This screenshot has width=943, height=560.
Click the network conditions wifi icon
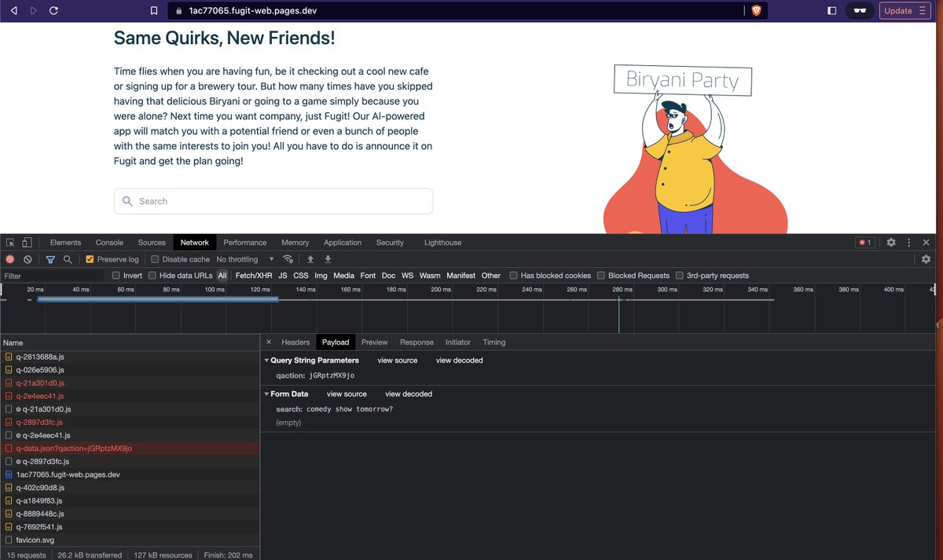288,259
